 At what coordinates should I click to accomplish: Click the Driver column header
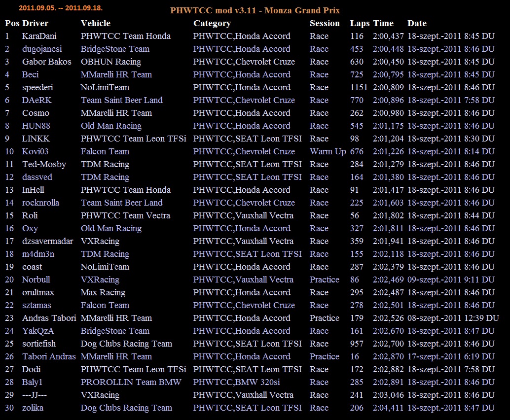(x=35, y=23)
